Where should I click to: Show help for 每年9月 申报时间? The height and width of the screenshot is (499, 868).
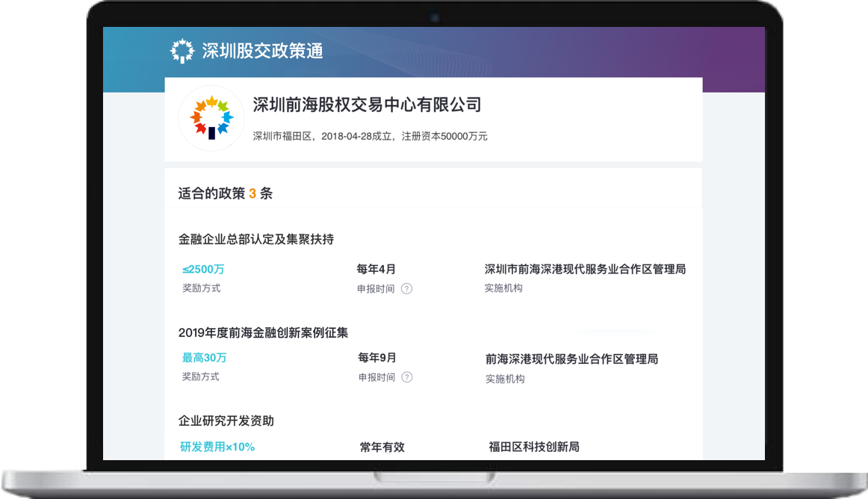click(x=407, y=377)
